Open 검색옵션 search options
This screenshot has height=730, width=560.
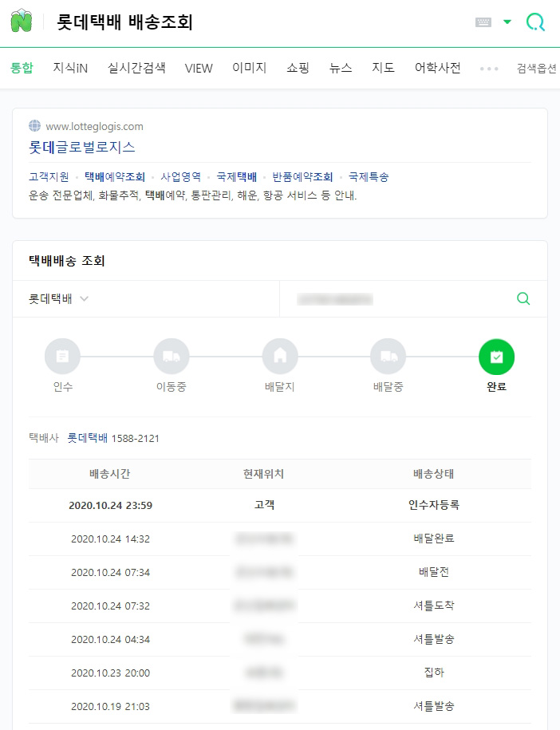pyautogui.click(x=537, y=69)
